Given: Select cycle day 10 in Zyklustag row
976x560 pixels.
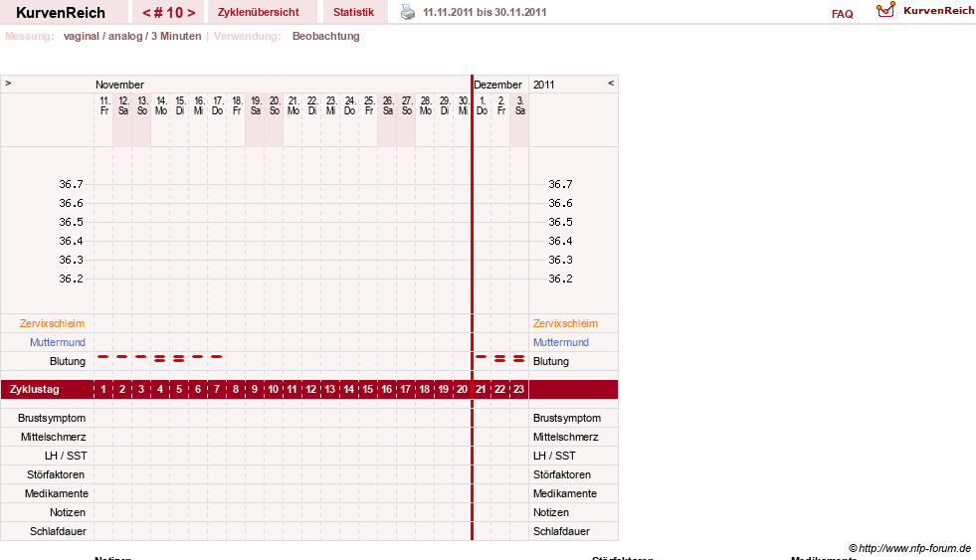Looking at the screenshot, I should (x=274, y=390).
